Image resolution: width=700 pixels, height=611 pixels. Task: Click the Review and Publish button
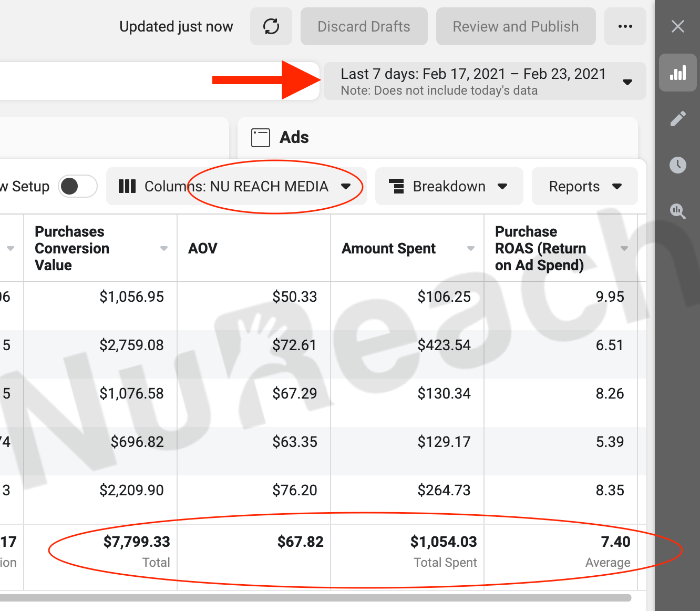(516, 26)
